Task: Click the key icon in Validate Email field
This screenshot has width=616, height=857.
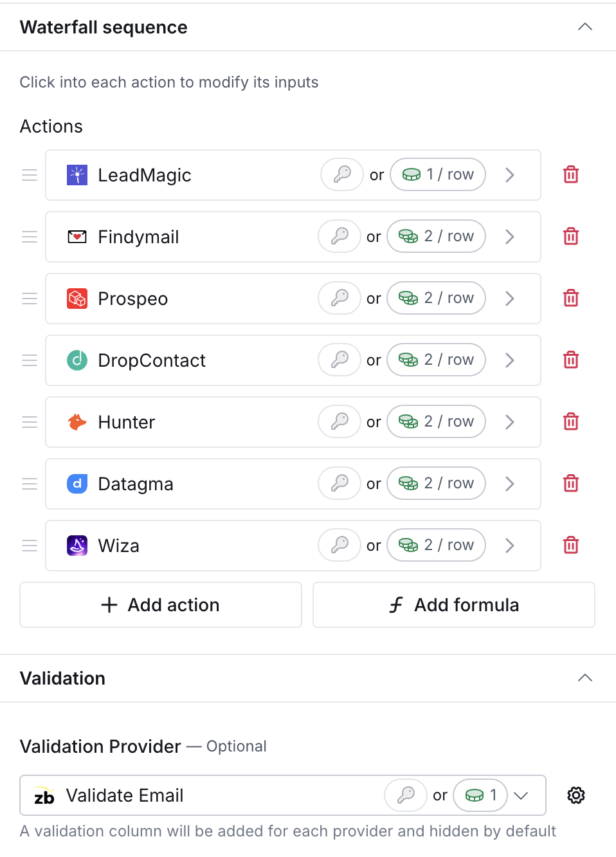Action: click(406, 795)
